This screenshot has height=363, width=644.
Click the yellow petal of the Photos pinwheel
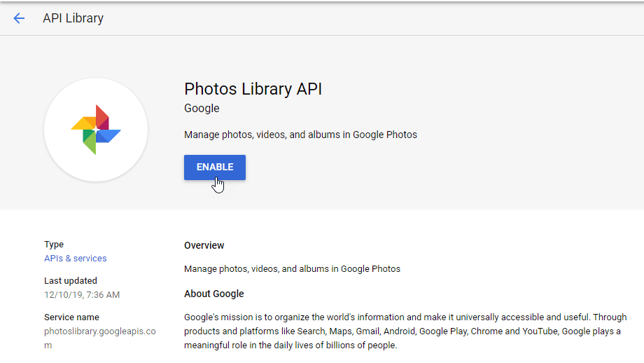pyautogui.click(x=83, y=124)
